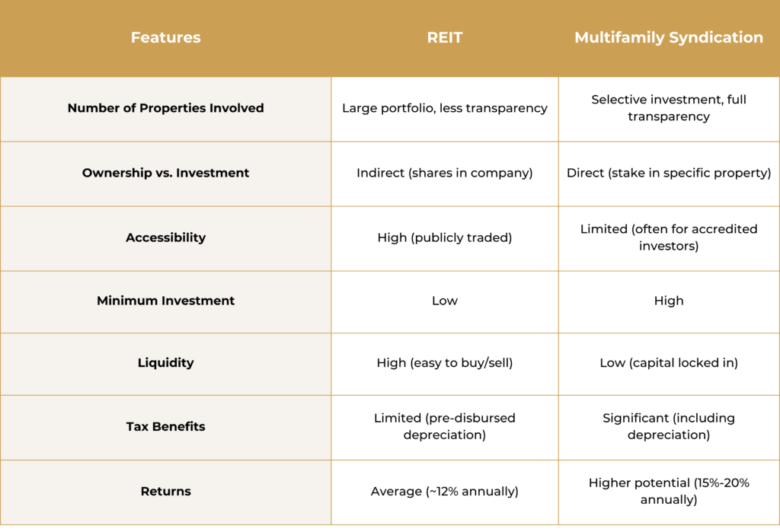Select 'Direct (stake in specific property)' cell
This screenshot has height=532, width=780.
669,173
